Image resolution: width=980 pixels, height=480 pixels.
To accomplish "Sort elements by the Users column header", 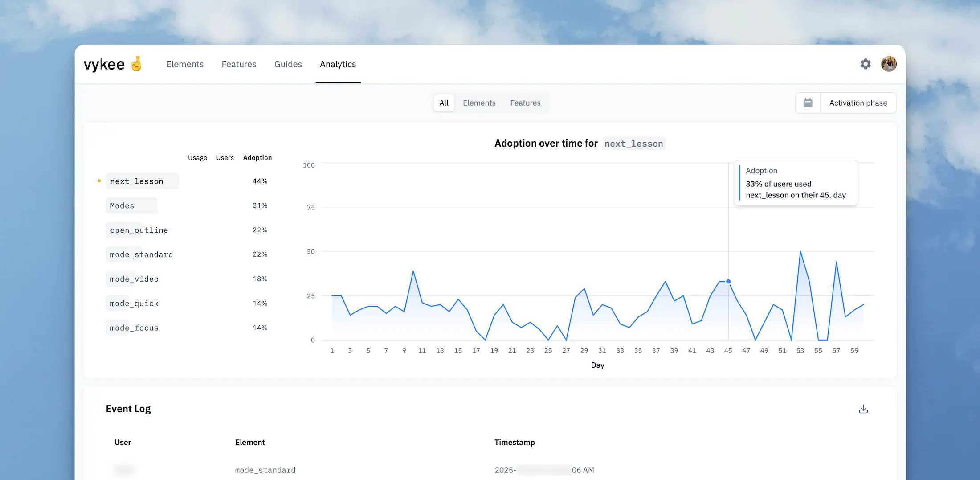I will pos(225,157).
